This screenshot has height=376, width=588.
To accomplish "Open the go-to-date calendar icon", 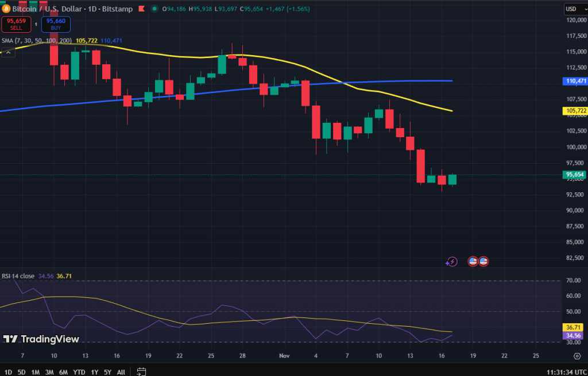I will pos(141,372).
